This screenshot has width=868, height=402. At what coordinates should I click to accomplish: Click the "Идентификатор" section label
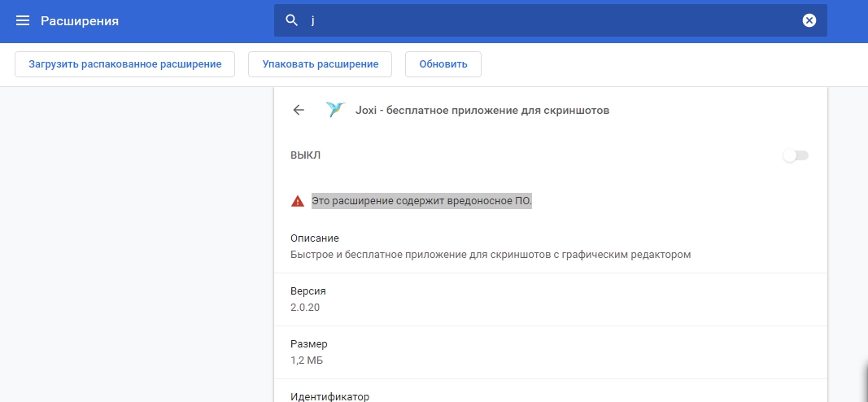coord(329,396)
